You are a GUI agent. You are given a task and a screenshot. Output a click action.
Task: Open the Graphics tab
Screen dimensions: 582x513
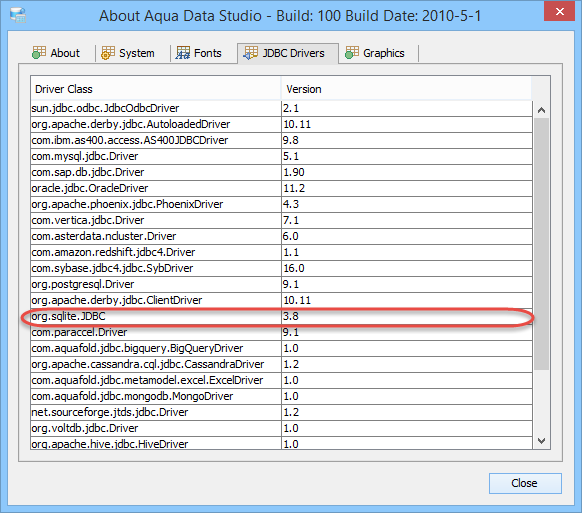point(375,53)
